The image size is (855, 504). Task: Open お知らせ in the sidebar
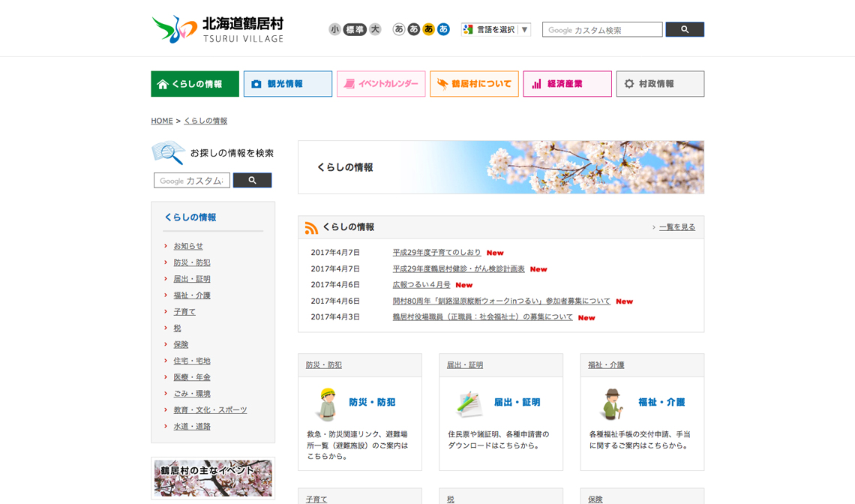coord(188,247)
